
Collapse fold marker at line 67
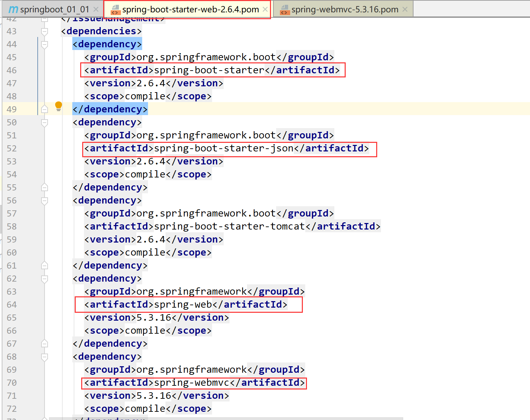point(44,343)
